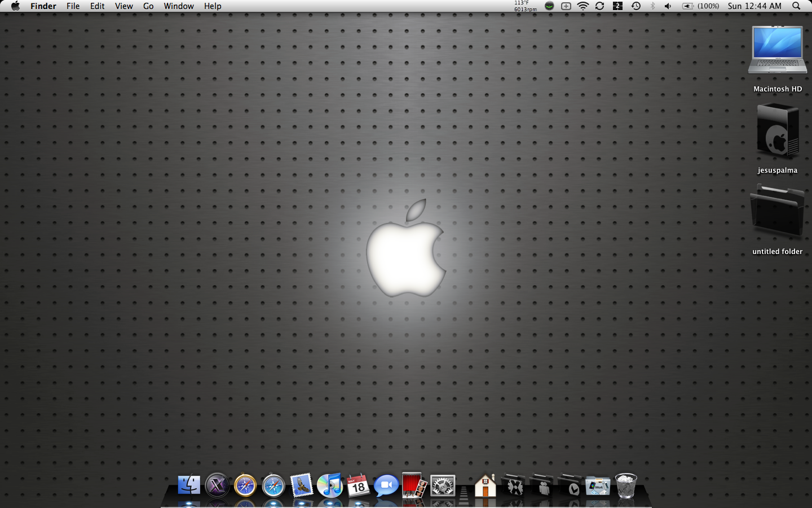Click the 113°F 6013rpm temperature readout
This screenshot has width=812, height=508.
click(526, 6)
